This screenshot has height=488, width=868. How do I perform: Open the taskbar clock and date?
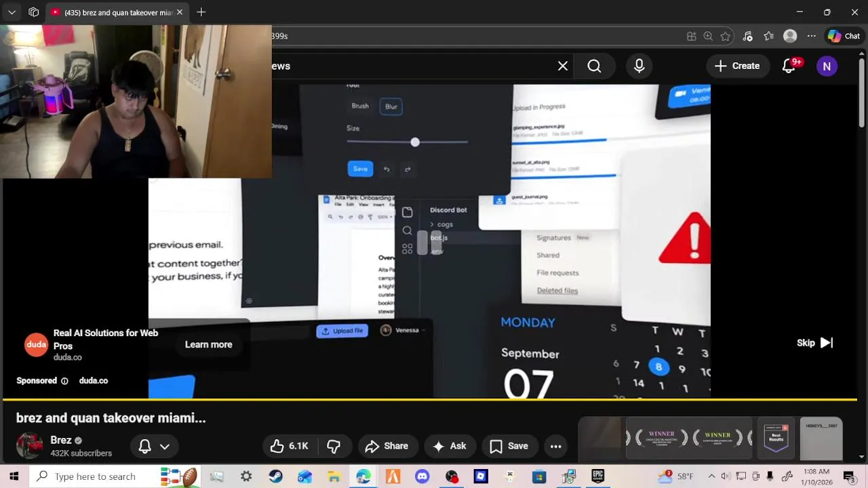point(816,476)
